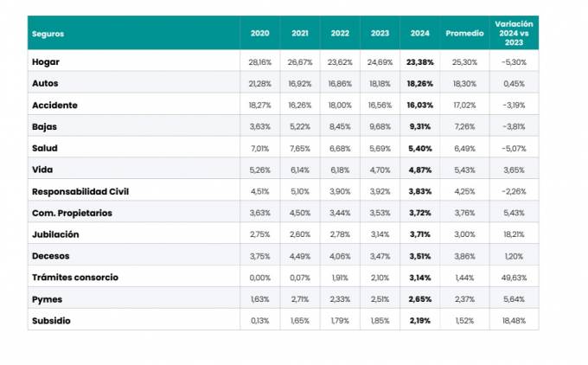Select the Bajas 2023 value 9,68%
The height and width of the screenshot is (365, 588).
(380, 127)
